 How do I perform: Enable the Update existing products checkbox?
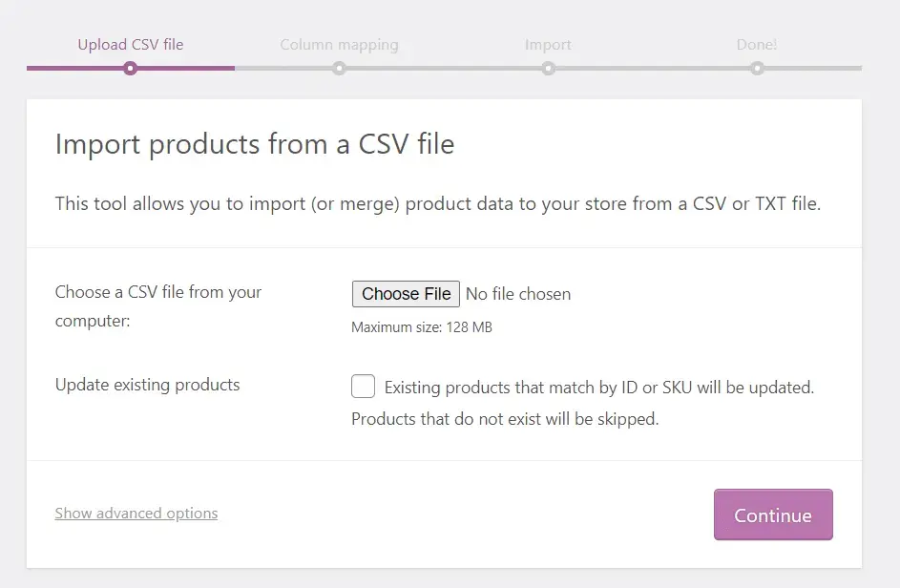(x=363, y=386)
